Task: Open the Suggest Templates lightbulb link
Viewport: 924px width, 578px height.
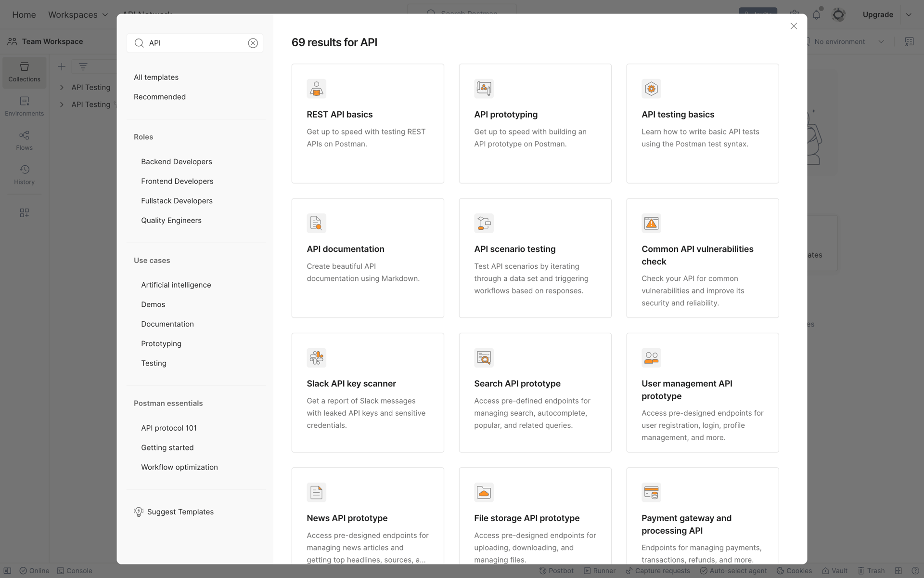Action: 174,512
